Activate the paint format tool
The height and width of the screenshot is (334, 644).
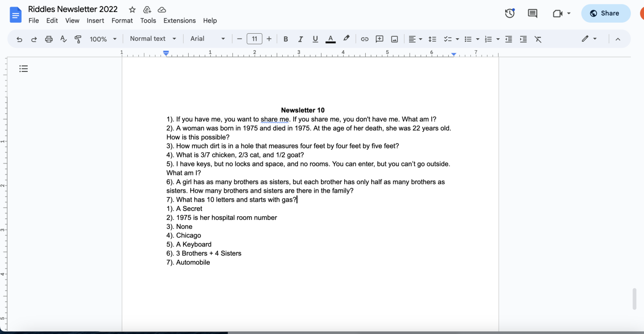click(x=78, y=39)
